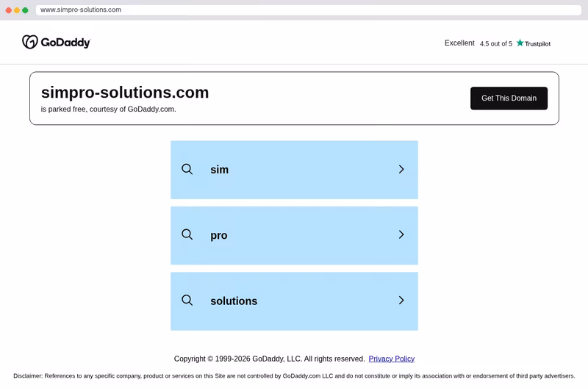Image resolution: width=588 pixels, height=388 pixels.
Task: Click the 'Excellent' Trustpilot rating text
Action: coord(459,43)
